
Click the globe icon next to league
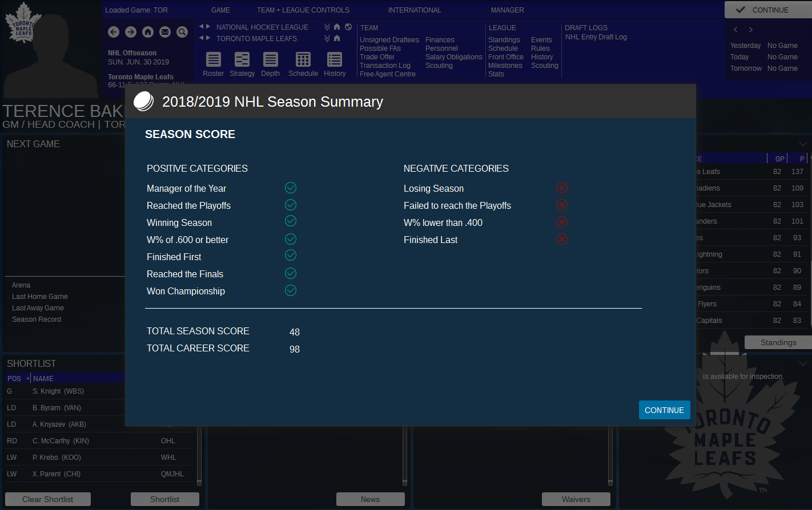click(348, 27)
